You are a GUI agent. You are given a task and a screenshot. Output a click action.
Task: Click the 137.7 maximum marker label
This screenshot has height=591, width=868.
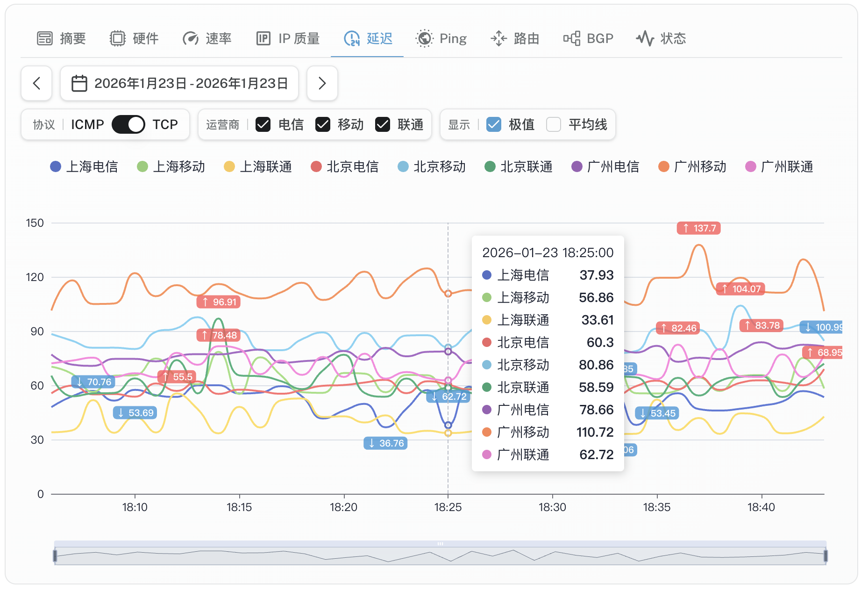(x=699, y=228)
